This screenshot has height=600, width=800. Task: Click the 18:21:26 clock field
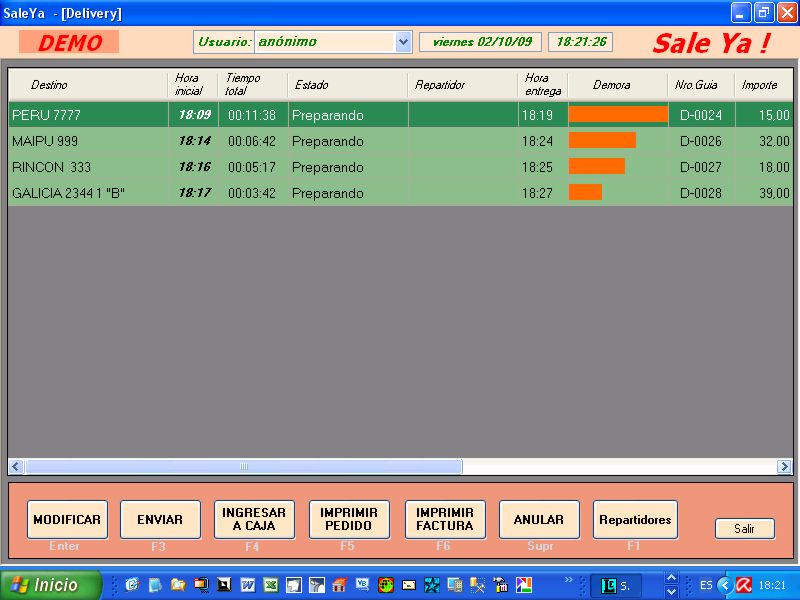(581, 42)
